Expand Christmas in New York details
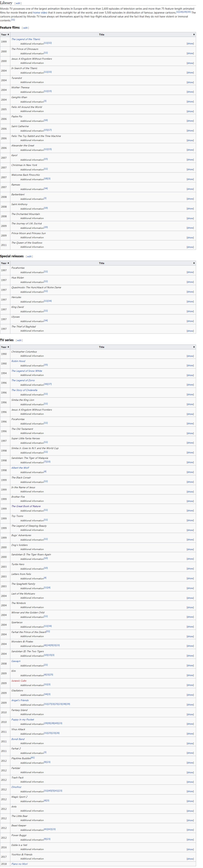 pos(190,169)
